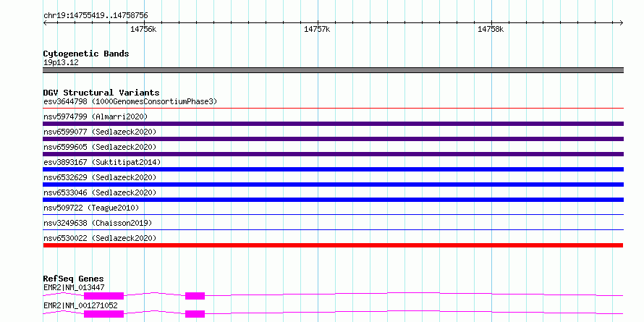Open variant nsv6533046 (Sedlazeck2020) label

[x=100, y=192]
